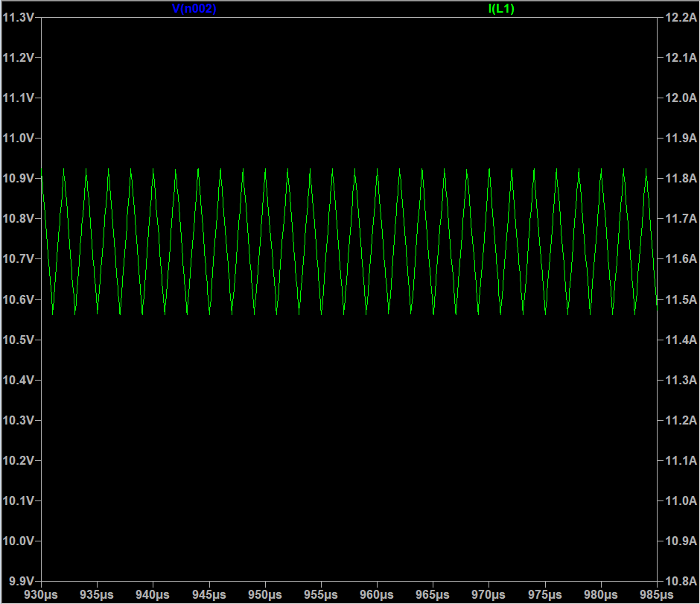
Task: Click the 9.9V left axis label
Action: [x=22, y=581]
